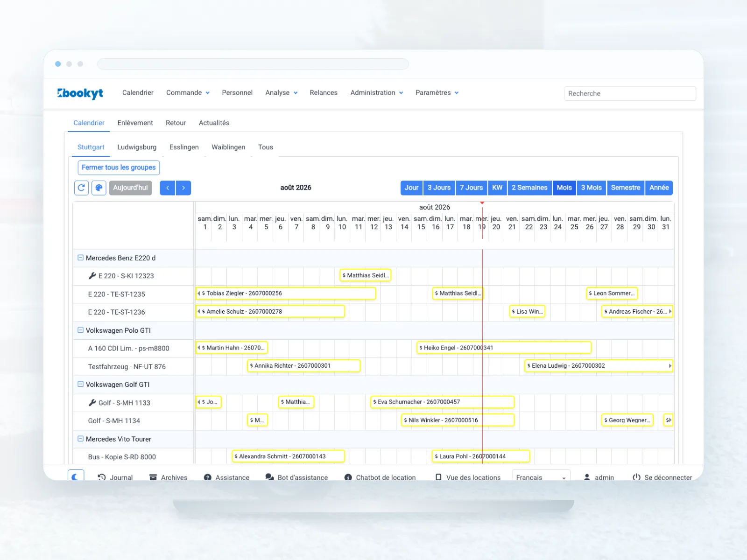Click the bookyt logo
The width and height of the screenshot is (747, 560).
pos(80,93)
